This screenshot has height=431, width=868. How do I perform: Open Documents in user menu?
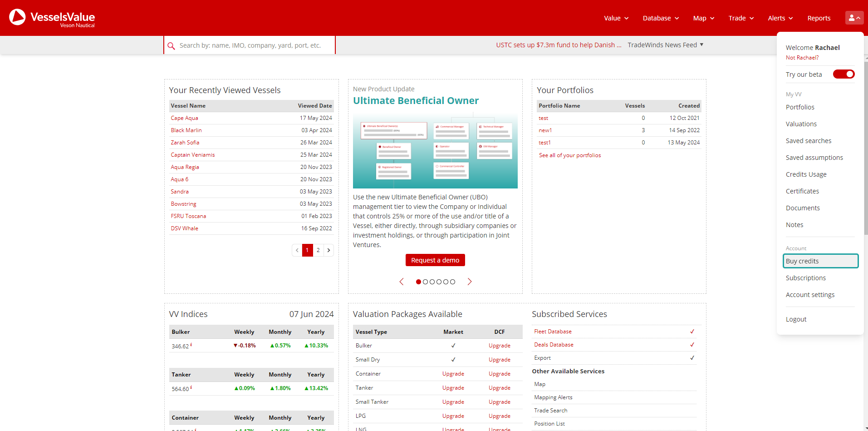tap(803, 208)
